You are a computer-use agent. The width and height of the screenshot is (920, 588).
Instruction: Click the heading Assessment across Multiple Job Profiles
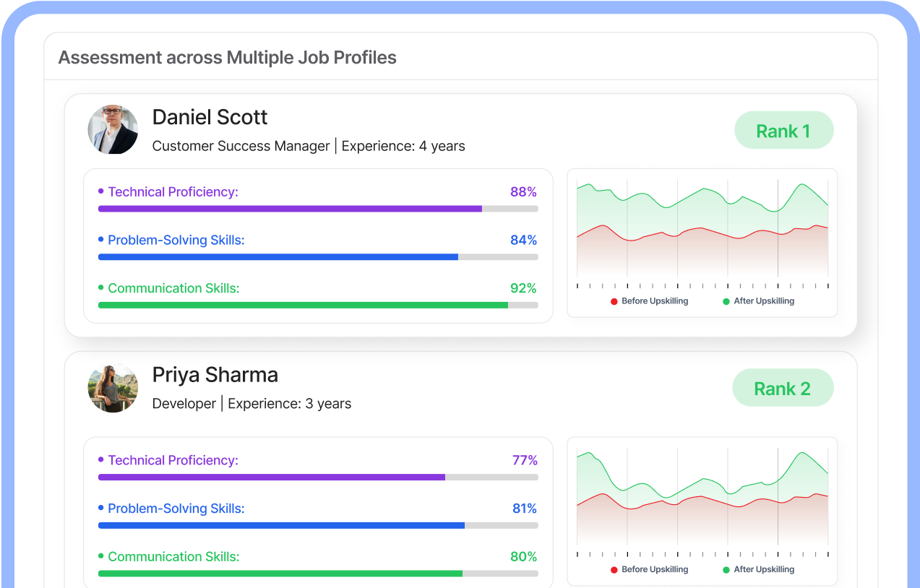tap(228, 57)
